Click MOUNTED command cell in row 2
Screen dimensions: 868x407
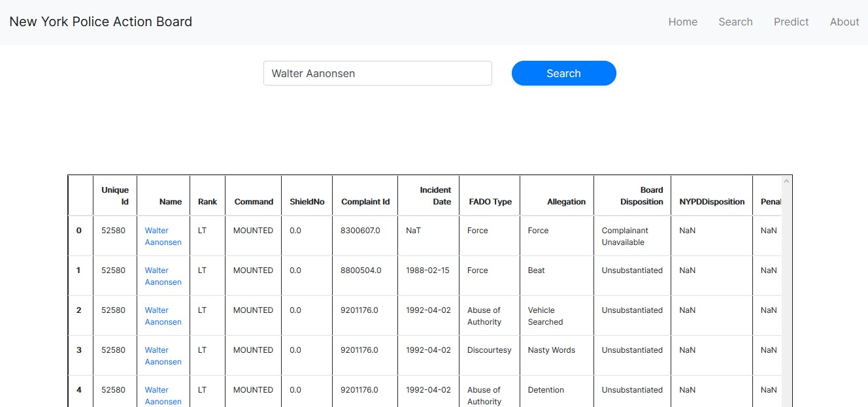click(x=253, y=316)
